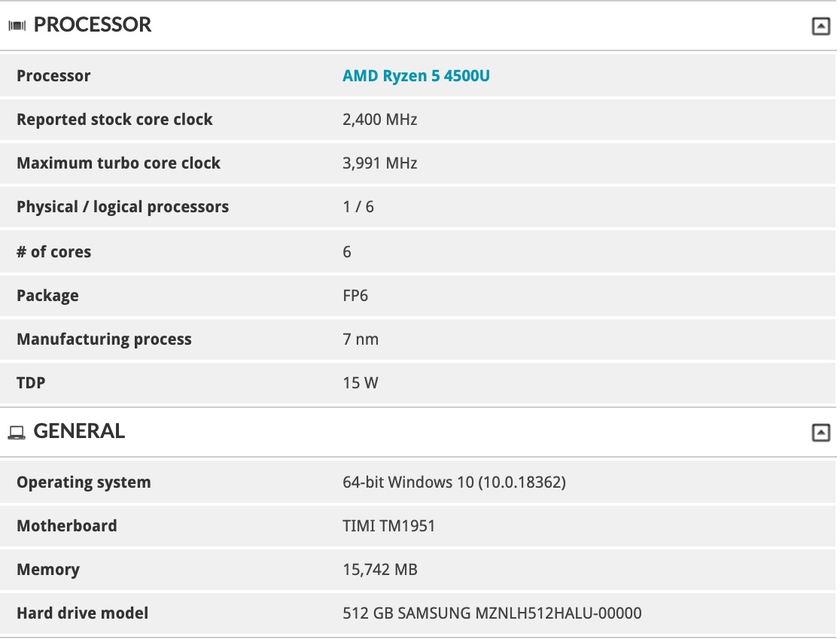This screenshot has width=840, height=639.
Task: Click the '# of cores' row label
Action: pyautogui.click(x=53, y=252)
